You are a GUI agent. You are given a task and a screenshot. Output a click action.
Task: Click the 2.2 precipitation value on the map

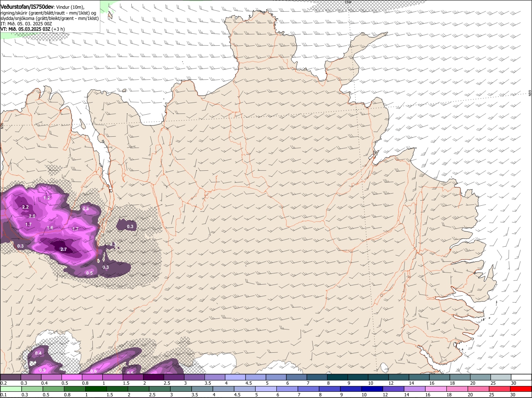tap(25, 207)
